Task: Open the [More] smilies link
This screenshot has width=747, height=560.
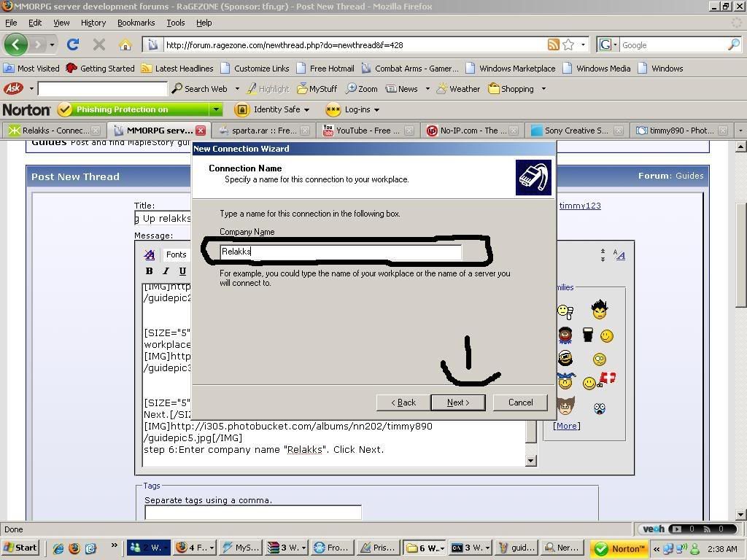Action: pos(566,426)
